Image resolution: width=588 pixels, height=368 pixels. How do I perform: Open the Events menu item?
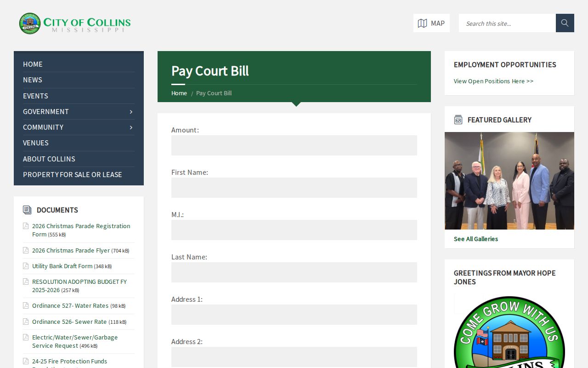(x=35, y=96)
